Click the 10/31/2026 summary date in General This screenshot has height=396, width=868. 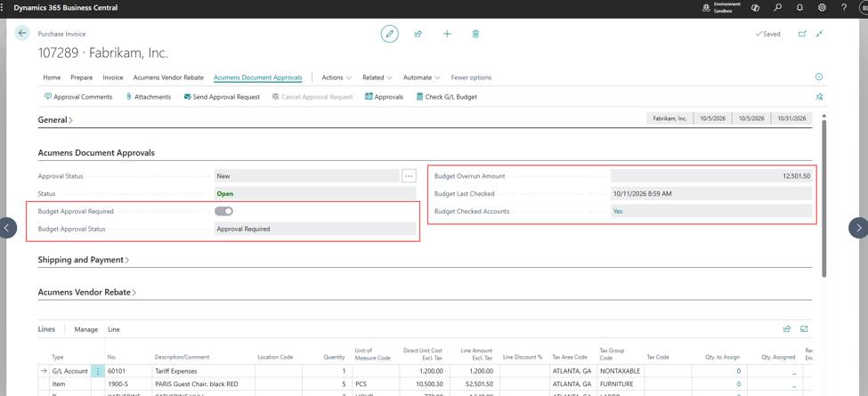coord(791,118)
